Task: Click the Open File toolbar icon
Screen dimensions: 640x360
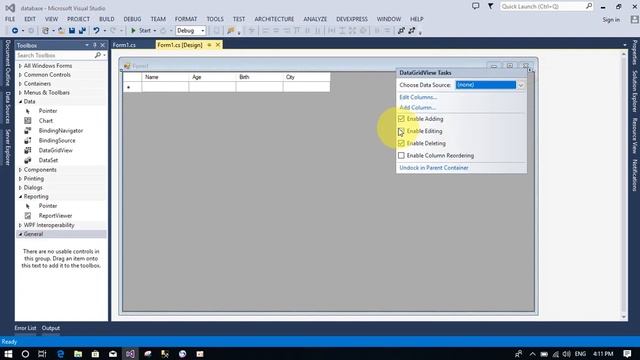Action: tap(61, 31)
